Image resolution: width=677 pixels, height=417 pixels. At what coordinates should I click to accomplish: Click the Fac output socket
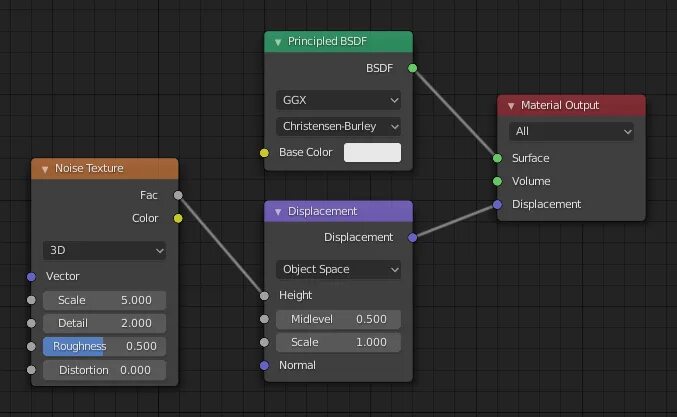178,195
